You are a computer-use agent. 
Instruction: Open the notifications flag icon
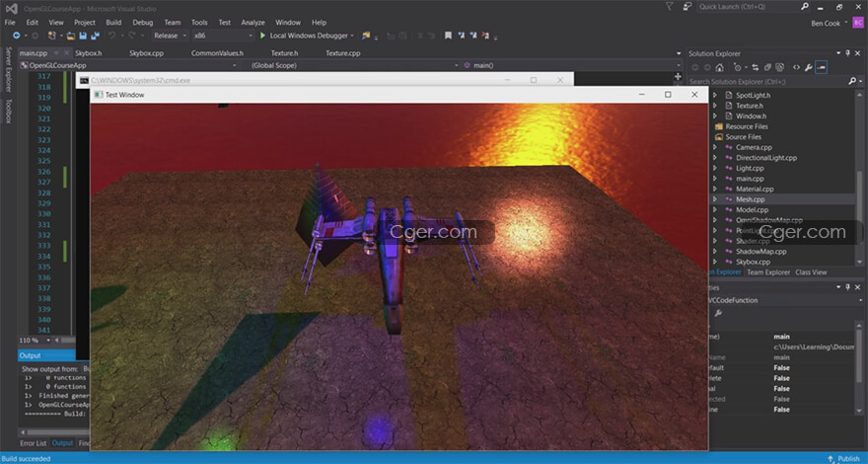[670, 7]
